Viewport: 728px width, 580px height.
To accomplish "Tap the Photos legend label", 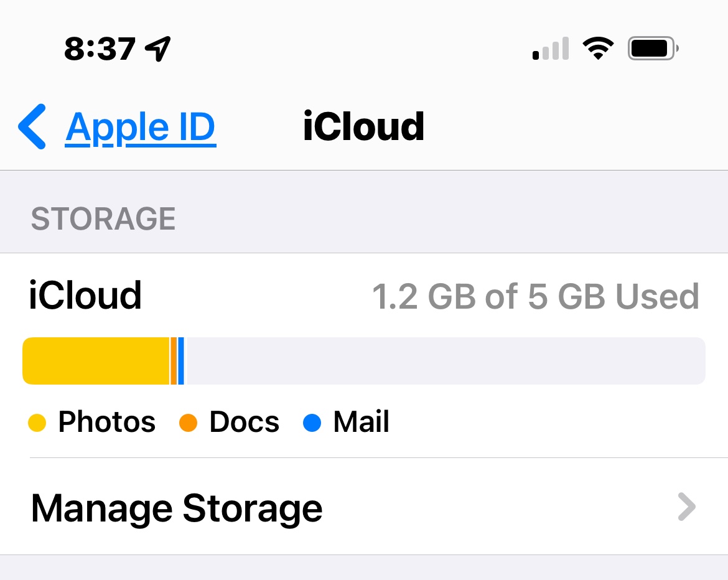I will pos(106,422).
